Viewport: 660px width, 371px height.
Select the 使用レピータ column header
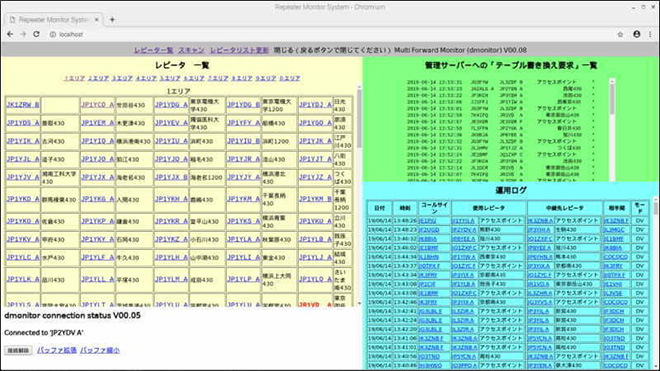pyautogui.click(x=488, y=208)
